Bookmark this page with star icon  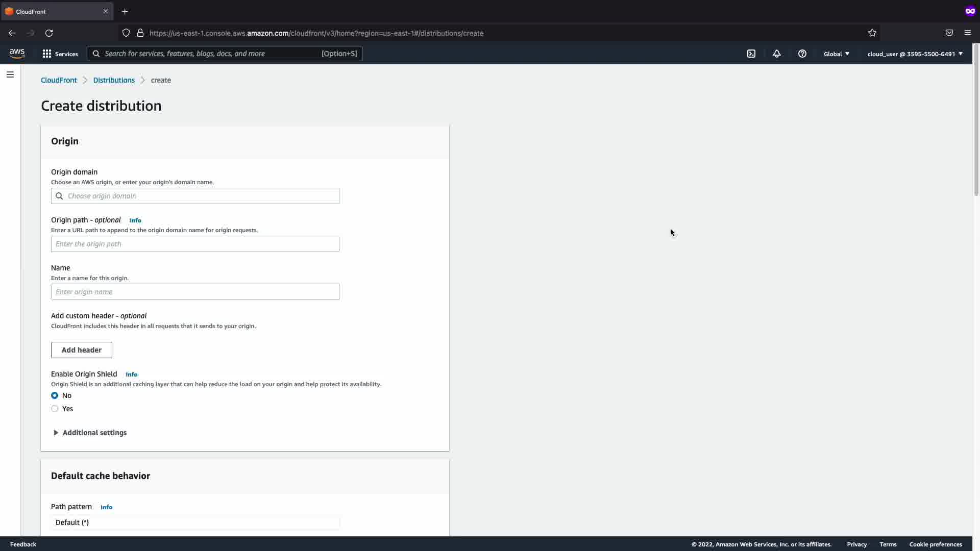click(x=872, y=33)
